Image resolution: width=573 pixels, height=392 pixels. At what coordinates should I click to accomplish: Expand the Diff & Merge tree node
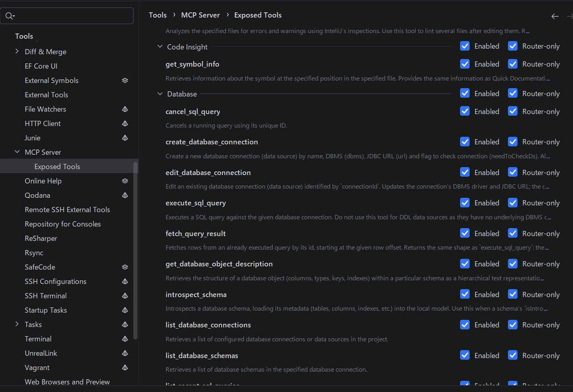tap(17, 51)
